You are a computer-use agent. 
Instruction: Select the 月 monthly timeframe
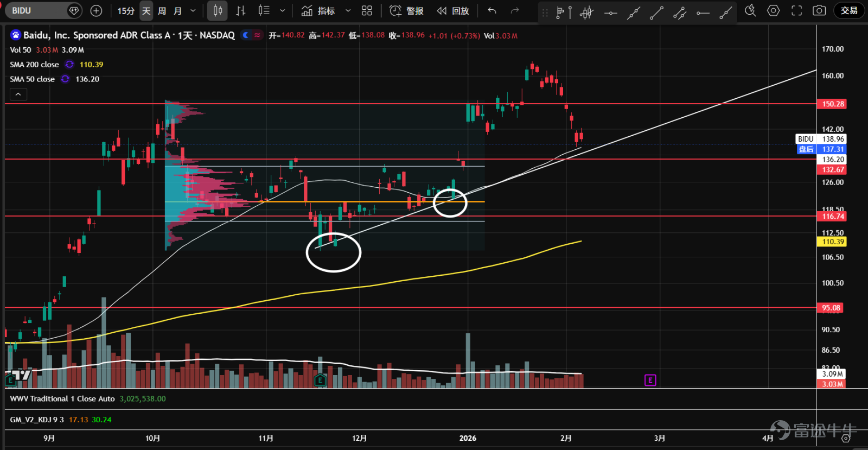tap(177, 10)
